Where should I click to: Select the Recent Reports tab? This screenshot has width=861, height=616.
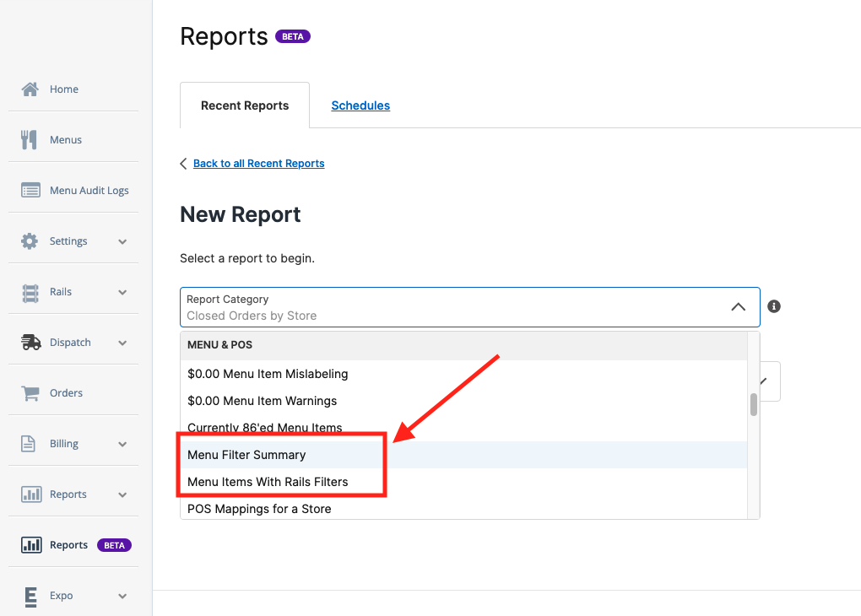(x=245, y=105)
